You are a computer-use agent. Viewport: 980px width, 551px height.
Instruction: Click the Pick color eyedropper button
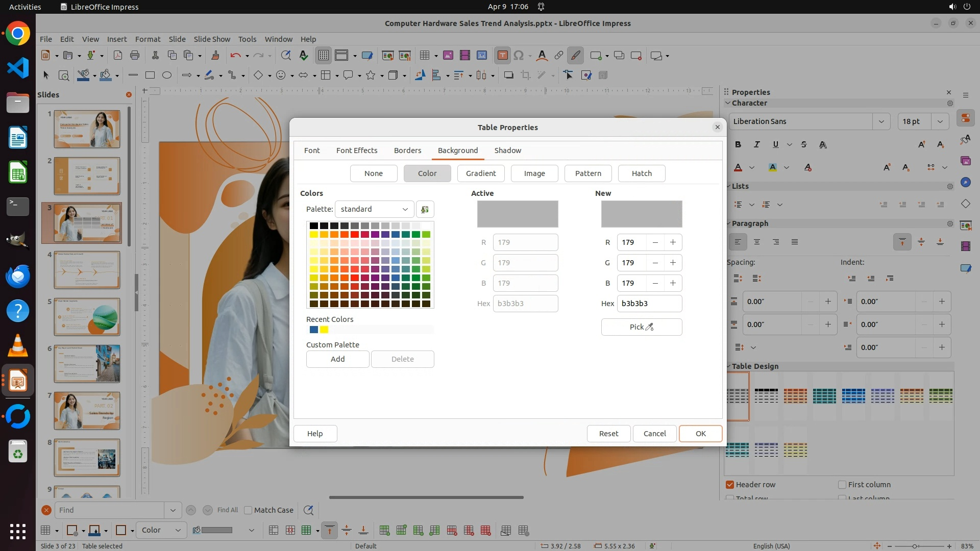click(x=641, y=327)
